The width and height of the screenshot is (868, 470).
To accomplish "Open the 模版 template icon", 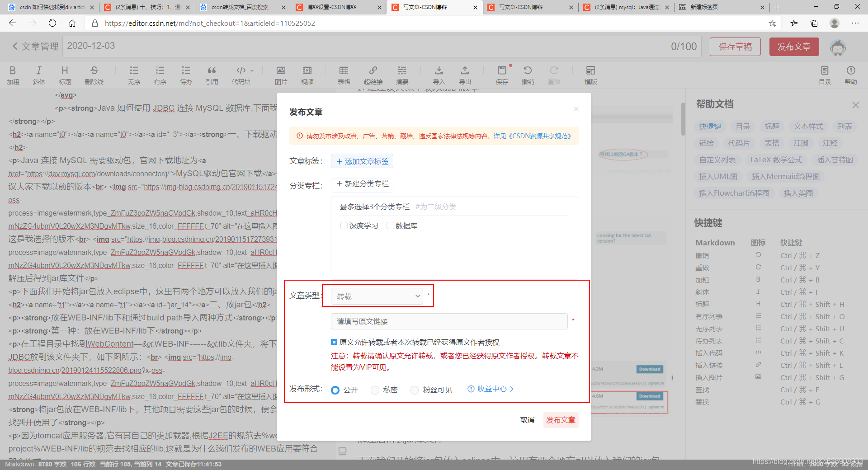I will pos(590,75).
